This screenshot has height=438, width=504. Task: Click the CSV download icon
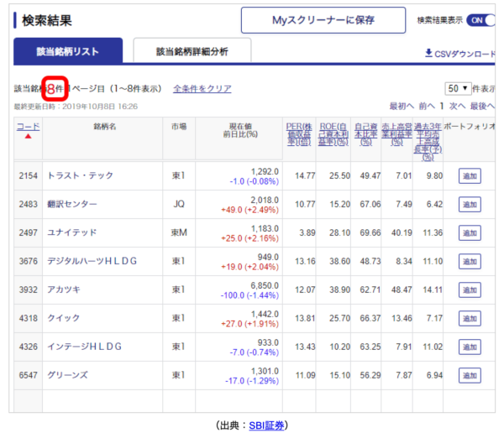click(428, 54)
